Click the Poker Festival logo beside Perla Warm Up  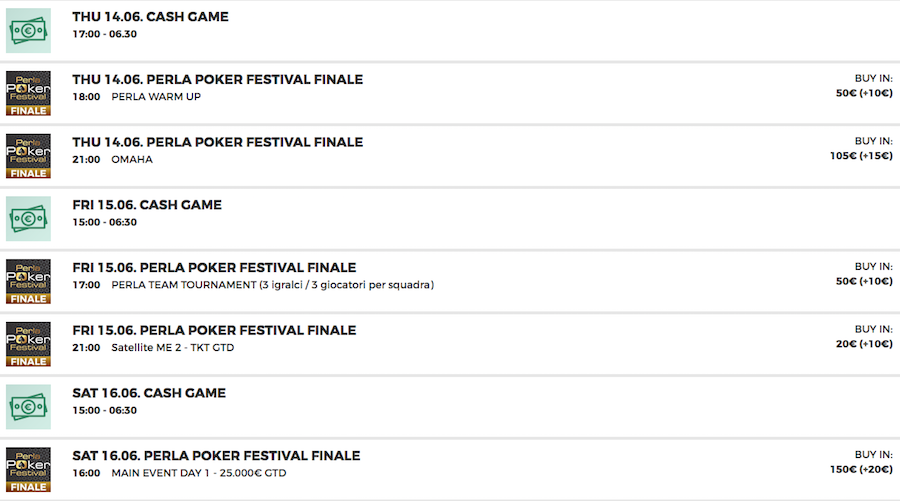pos(28,93)
